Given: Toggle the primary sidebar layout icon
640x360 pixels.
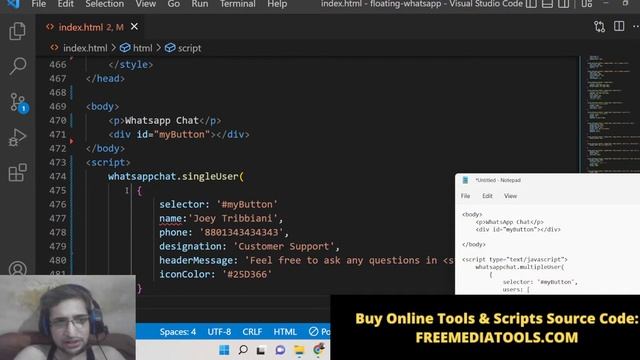Looking at the screenshot, I should pyautogui.click(x=531, y=4).
